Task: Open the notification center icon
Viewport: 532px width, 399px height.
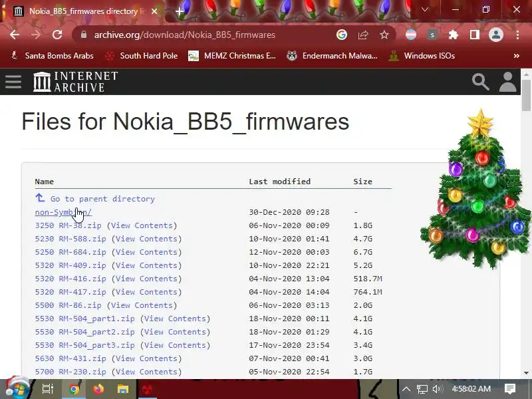Action: [x=509, y=389]
